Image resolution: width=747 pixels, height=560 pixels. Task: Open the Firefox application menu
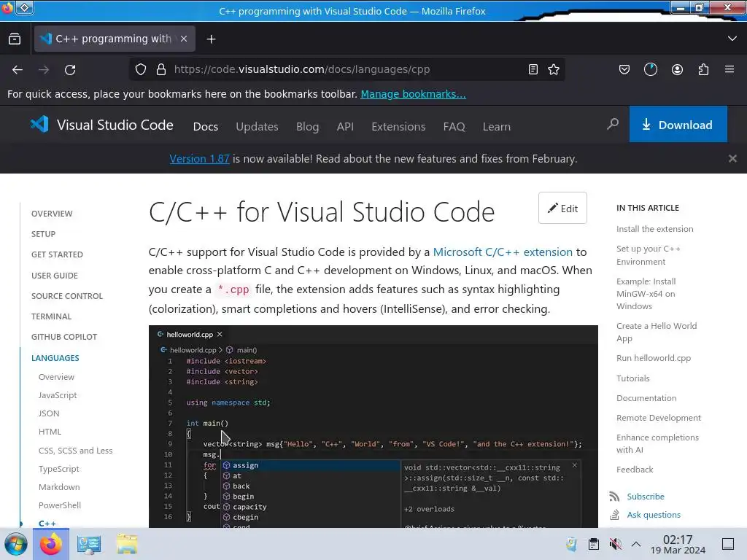tap(729, 69)
